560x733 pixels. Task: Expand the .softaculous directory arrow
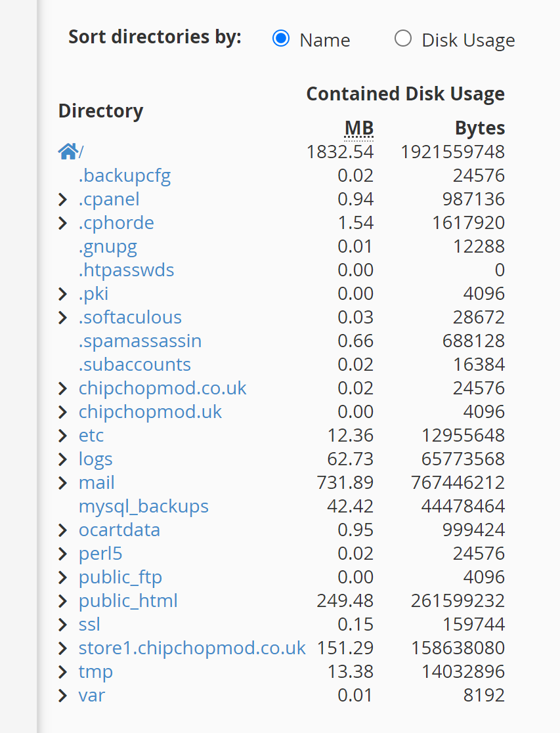point(63,318)
